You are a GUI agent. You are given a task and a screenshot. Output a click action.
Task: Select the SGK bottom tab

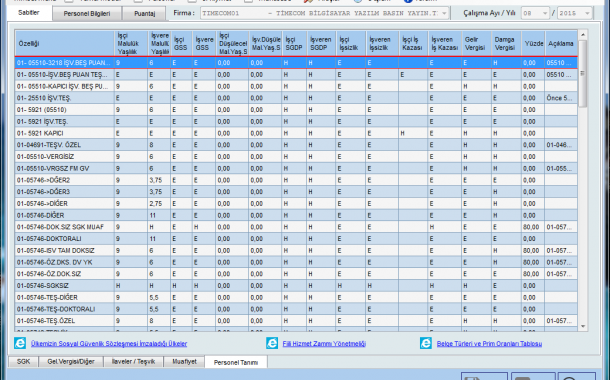tap(23, 362)
